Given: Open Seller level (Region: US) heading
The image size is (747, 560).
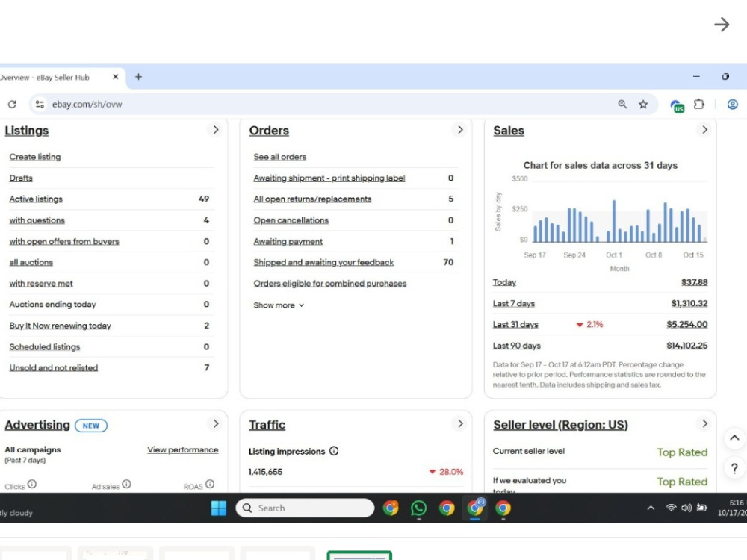Looking at the screenshot, I should click(561, 425).
